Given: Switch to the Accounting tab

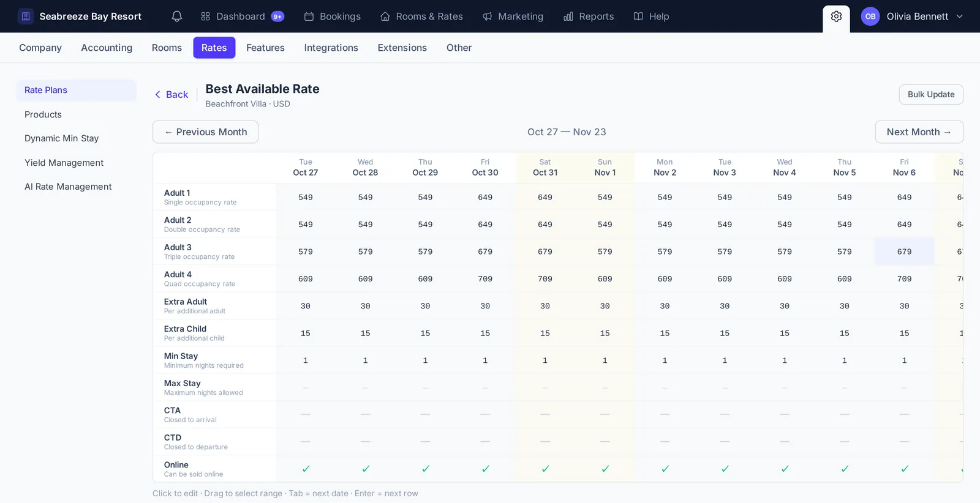Looking at the screenshot, I should (x=107, y=48).
